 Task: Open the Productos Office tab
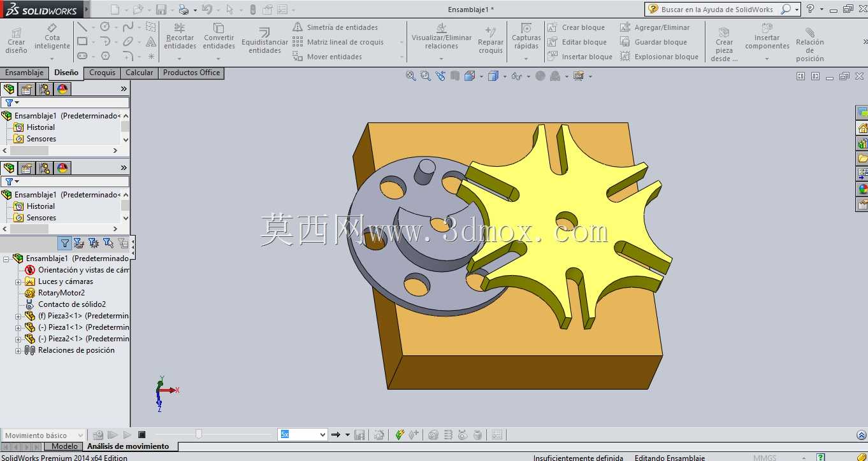click(x=191, y=73)
